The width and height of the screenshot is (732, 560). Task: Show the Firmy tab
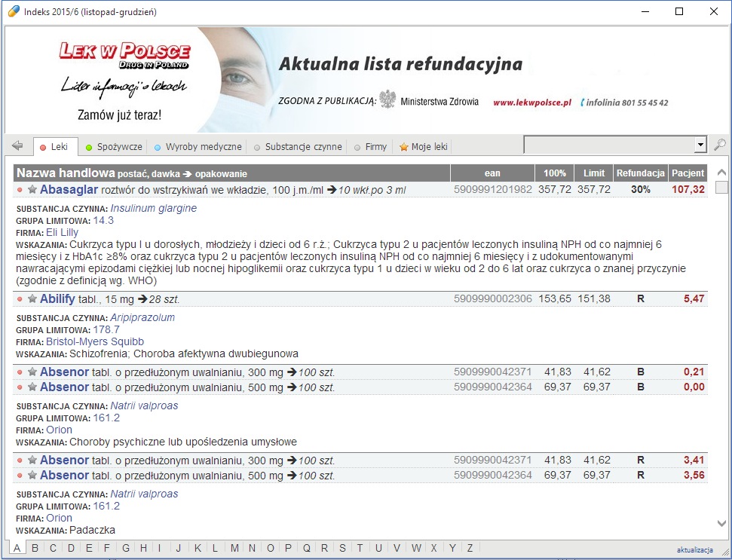click(x=371, y=147)
